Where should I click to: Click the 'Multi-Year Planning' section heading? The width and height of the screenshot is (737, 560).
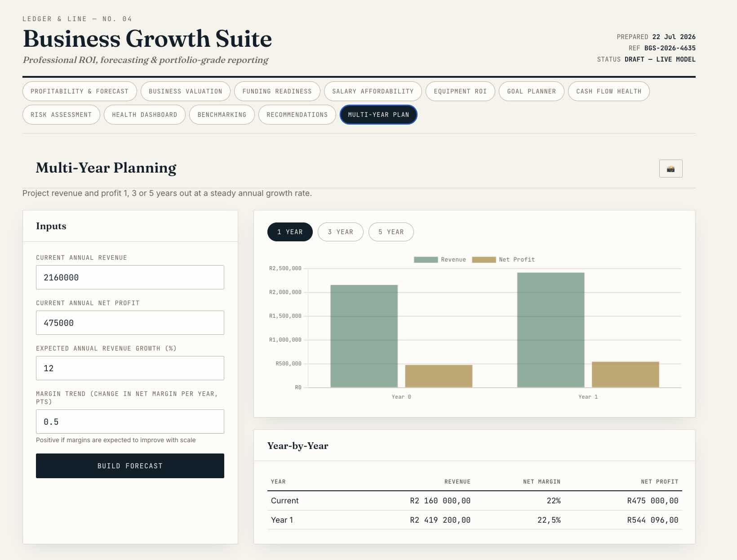[x=106, y=168]
